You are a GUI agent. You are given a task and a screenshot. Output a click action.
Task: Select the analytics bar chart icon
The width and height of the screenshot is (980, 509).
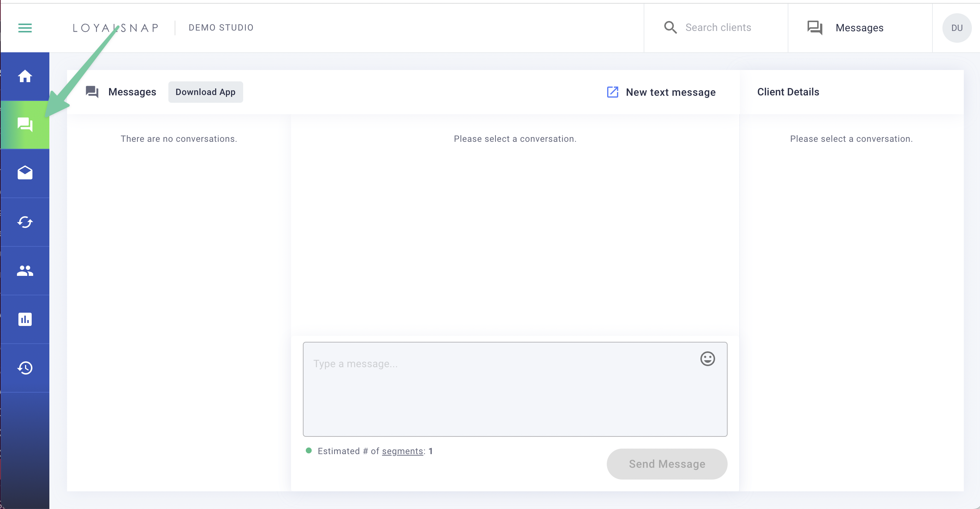25,319
